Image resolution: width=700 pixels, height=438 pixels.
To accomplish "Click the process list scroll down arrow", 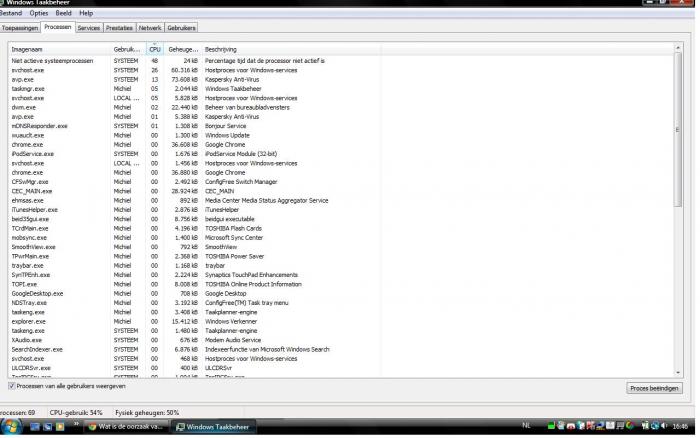I will tap(678, 372).
